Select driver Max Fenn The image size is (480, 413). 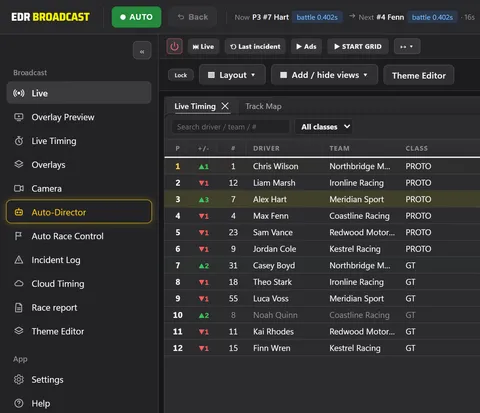[322, 216]
